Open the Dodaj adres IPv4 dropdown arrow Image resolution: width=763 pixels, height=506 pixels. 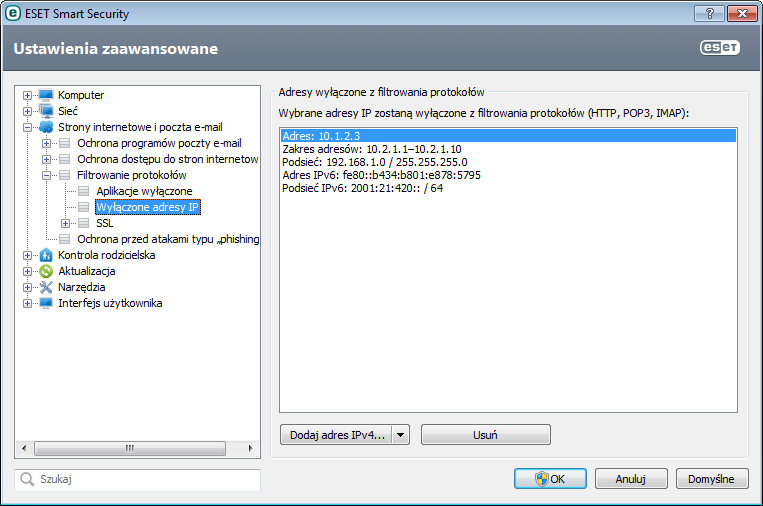click(400, 435)
